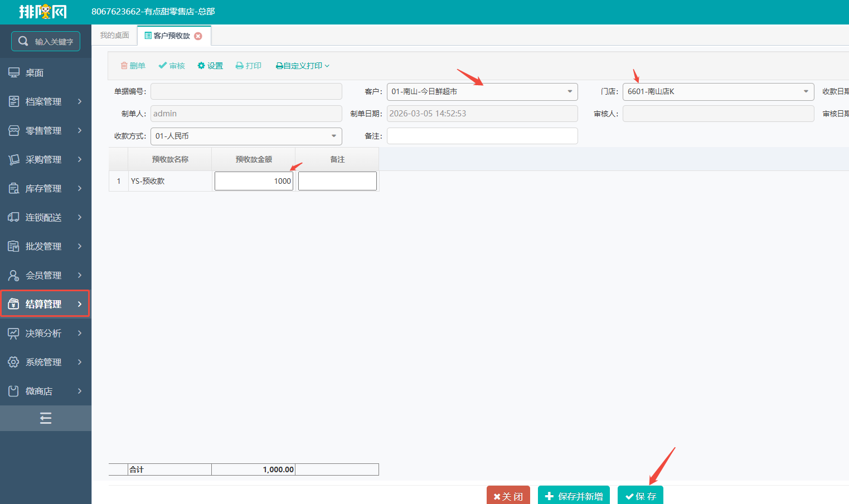The image size is (849, 504).
Task: Expand the 库存管理 chevron
Action: click(80, 188)
